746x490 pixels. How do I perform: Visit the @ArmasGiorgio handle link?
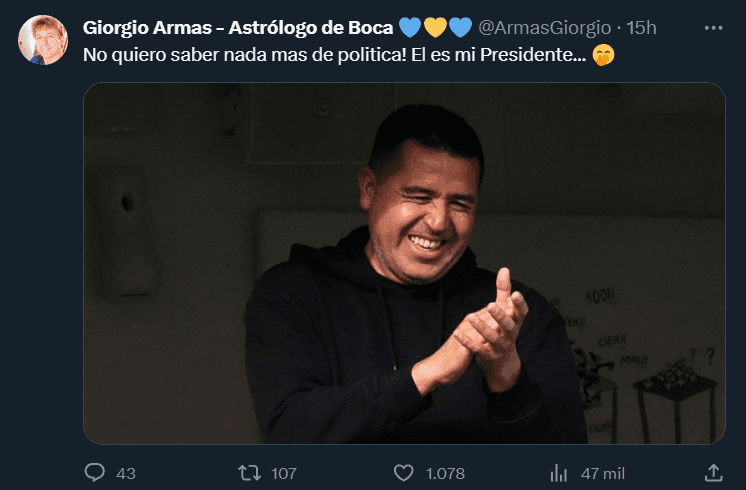pyautogui.click(x=544, y=28)
